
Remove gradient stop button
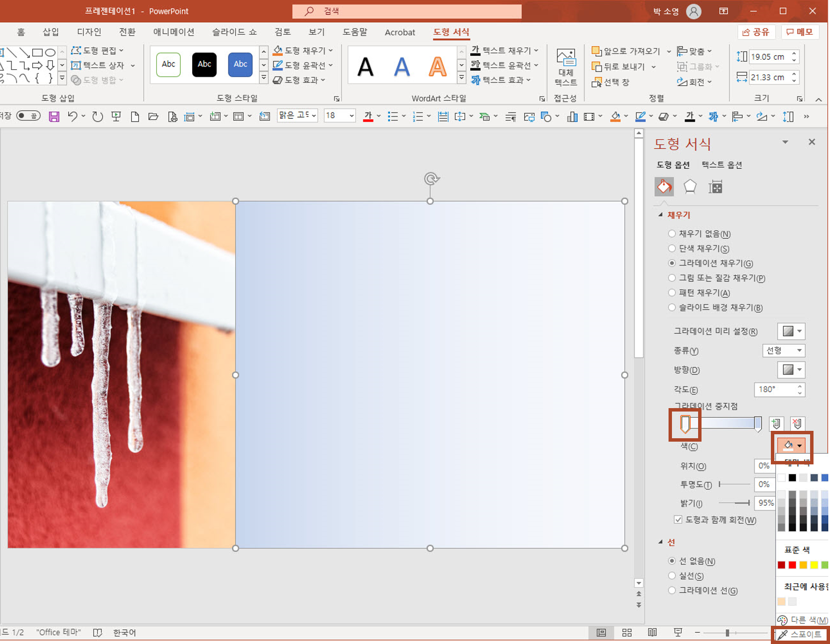(797, 423)
